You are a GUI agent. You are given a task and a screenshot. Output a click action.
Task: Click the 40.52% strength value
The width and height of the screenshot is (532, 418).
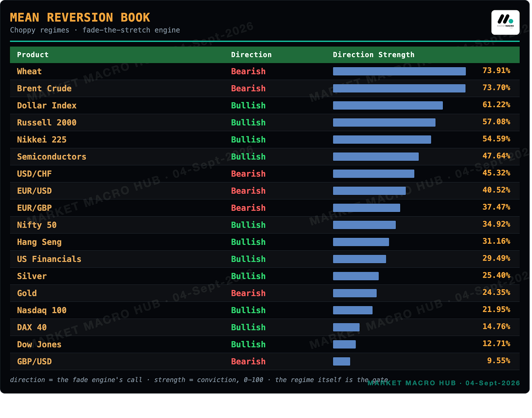[497, 190]
